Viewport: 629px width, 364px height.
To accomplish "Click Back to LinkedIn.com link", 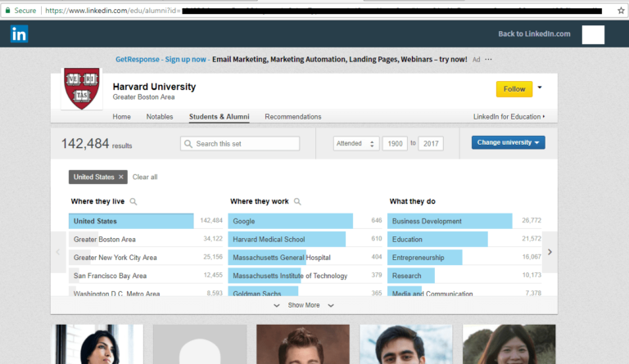I will [x=534, y=34].
